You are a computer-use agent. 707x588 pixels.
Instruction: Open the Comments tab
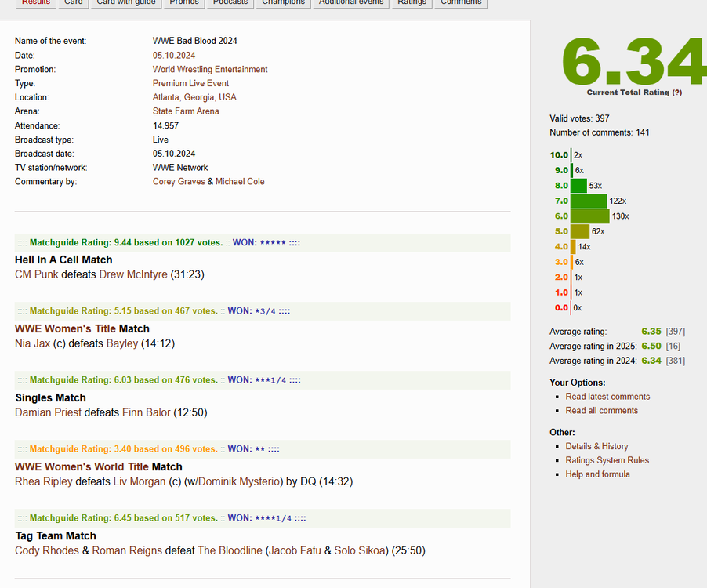(461, 2)
